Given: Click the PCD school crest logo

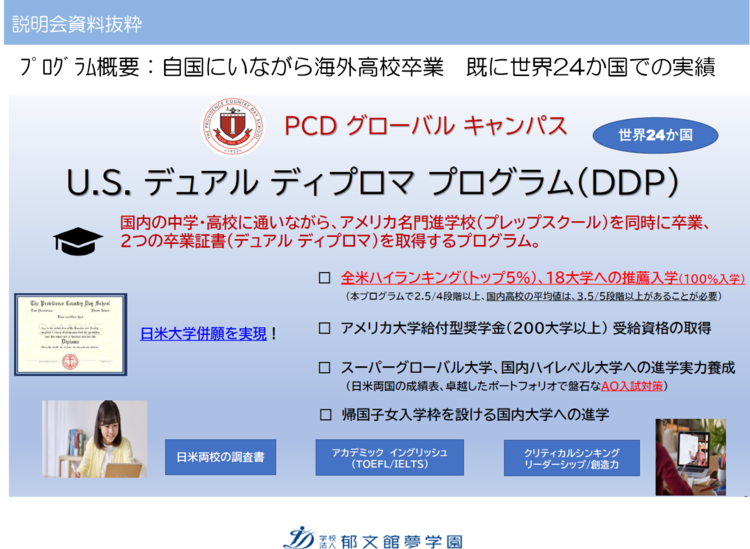Looking at the screenshot, I should [236, 128].
